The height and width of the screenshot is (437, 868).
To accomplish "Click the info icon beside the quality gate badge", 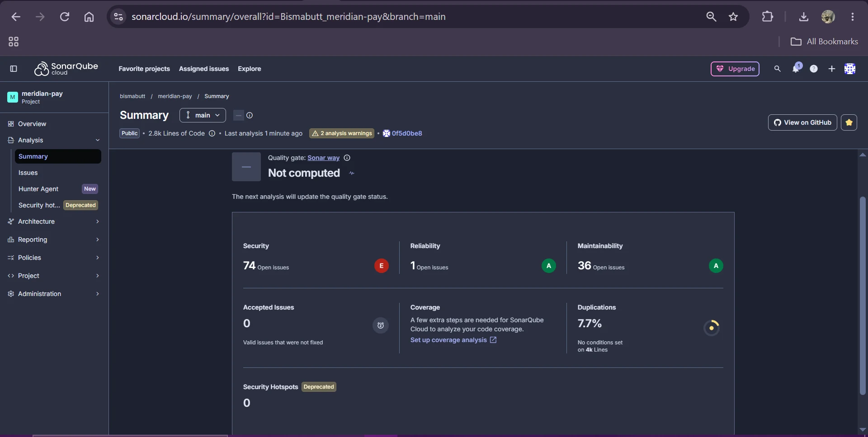I will 250,115.
